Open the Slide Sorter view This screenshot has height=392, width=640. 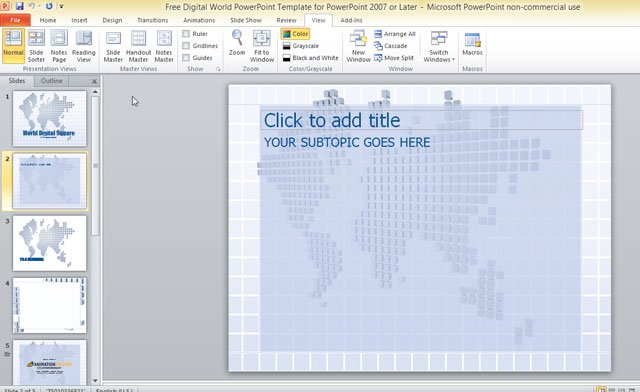tap(36, 46)
